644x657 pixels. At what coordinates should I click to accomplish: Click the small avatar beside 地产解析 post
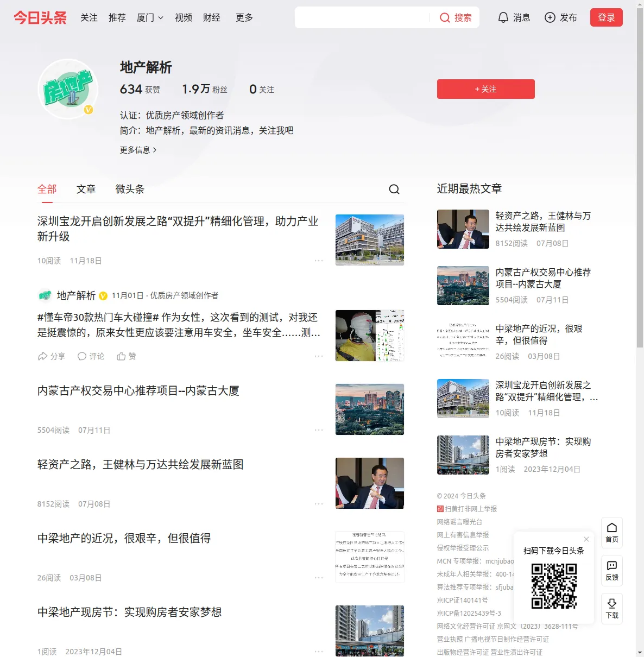45,295
